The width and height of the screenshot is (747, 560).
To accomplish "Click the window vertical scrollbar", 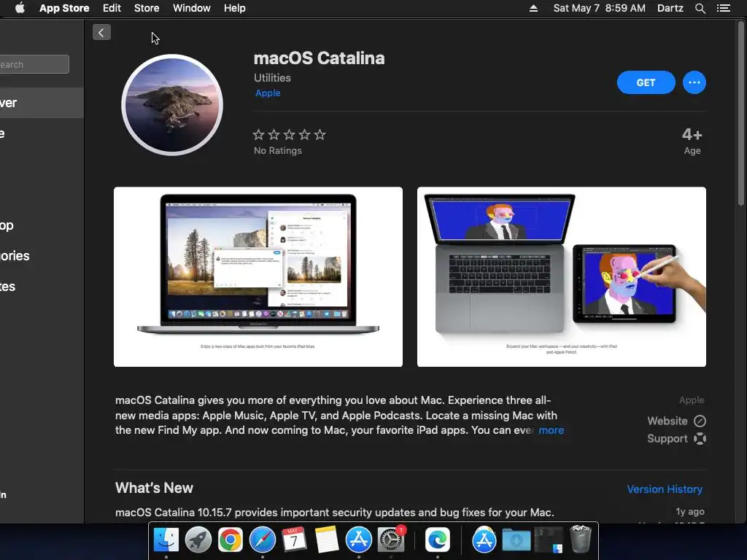I will pos(741,114).
